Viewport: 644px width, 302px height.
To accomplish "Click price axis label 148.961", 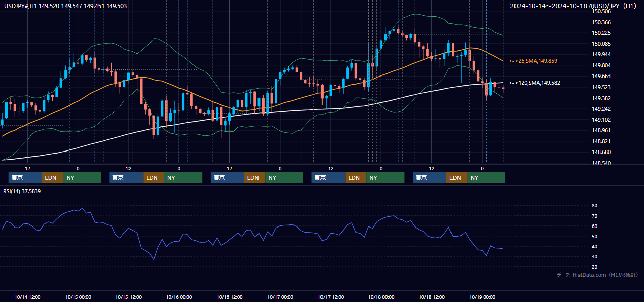I will point(601,130).
